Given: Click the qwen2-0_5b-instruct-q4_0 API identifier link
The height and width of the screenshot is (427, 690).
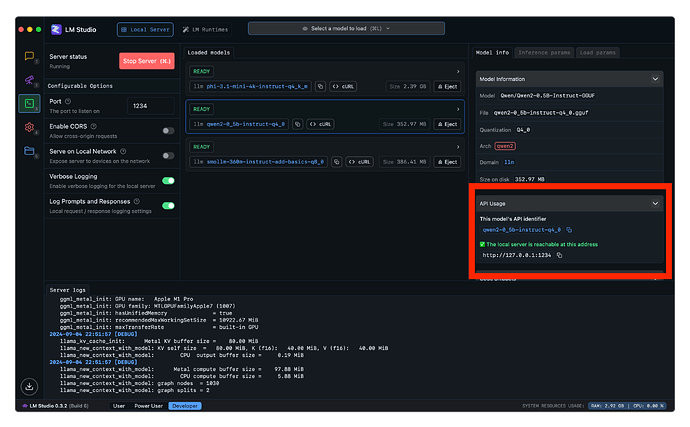Looking at the screenshot, I should 521,230.
